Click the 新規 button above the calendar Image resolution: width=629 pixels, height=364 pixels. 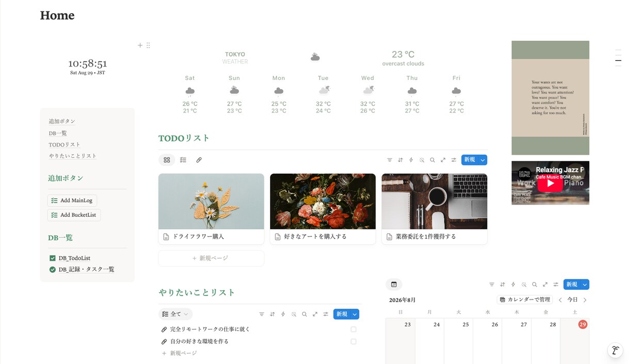coord(572,285)
